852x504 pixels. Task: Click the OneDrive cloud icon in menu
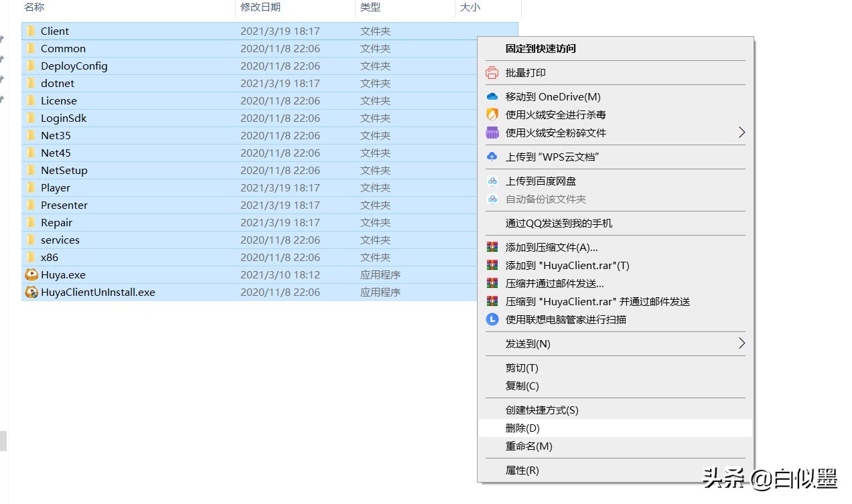(x=491, y=96)
